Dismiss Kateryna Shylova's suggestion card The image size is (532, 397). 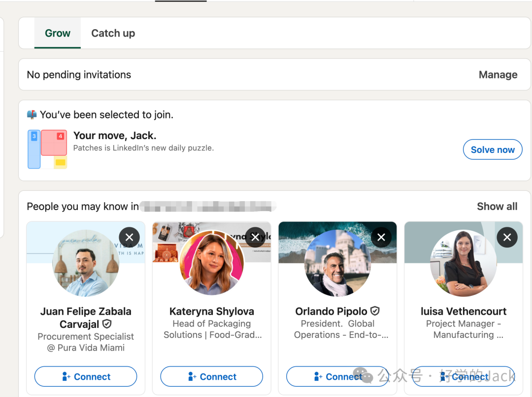(x=256, y=237)
